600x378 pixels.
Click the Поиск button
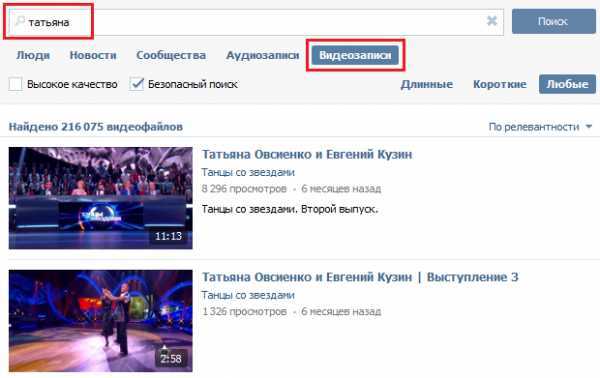(x=554, y=21)
